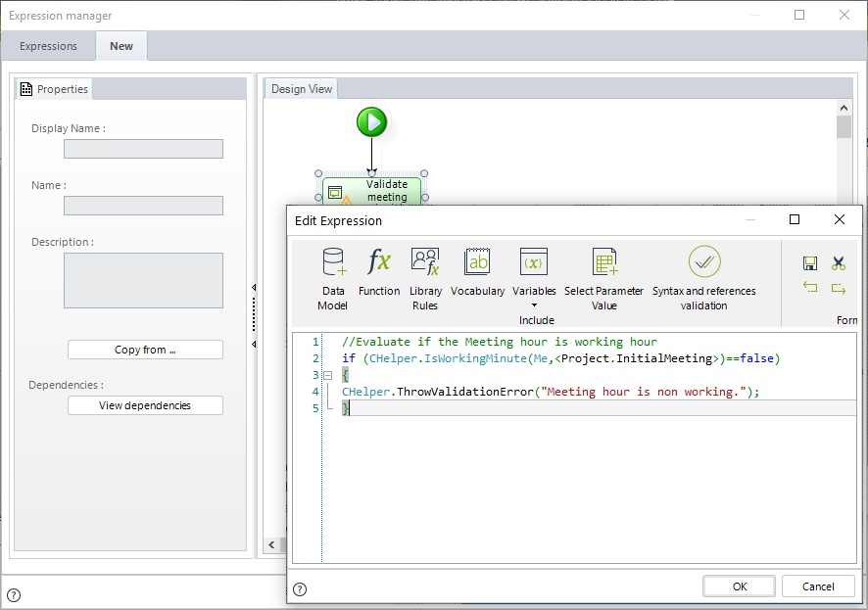Viewport: 868px width, 610px height.
Task: Open the Data Model tool
Action: (x=333, y=279)
